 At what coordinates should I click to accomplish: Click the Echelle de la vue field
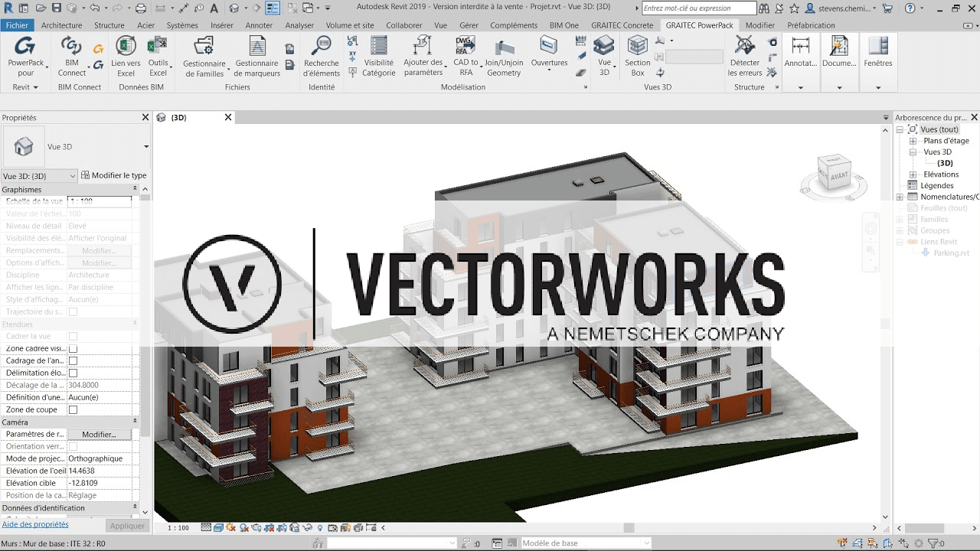[x=100, y=201]
